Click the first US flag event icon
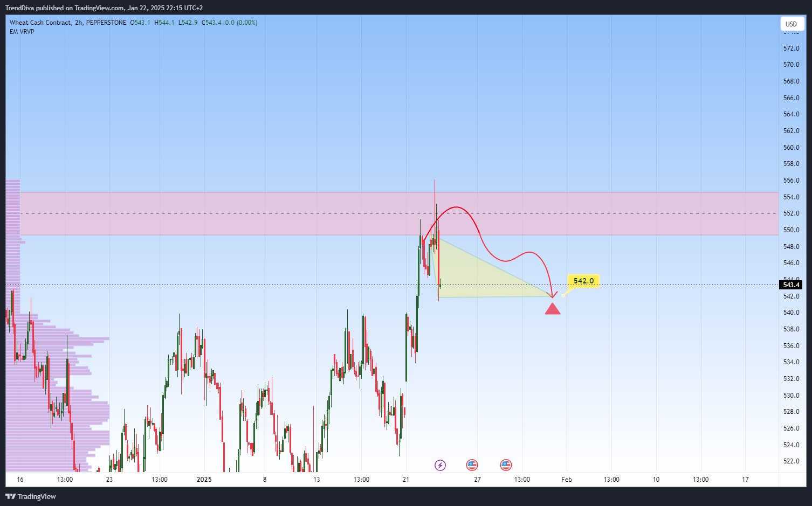The height and width of the screenshot is (506, 812). click(x=472, y=465)
